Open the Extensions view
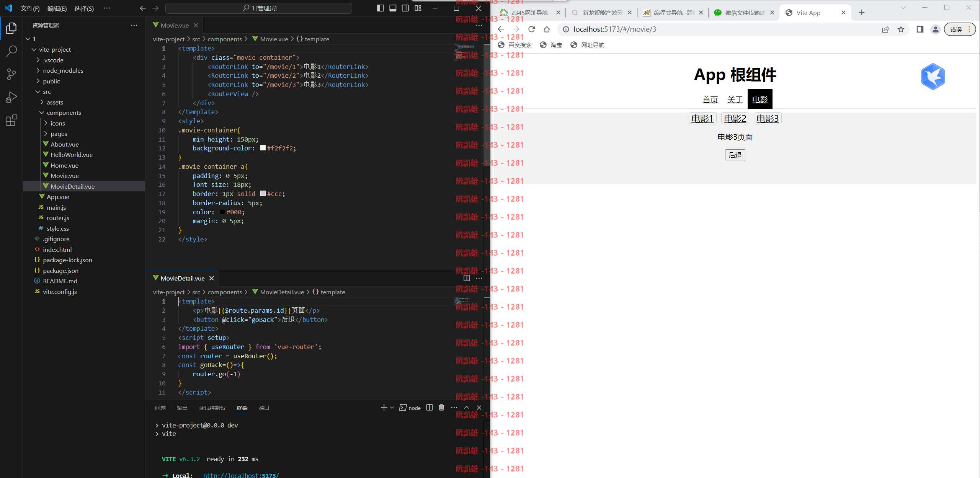 point(11,120)
